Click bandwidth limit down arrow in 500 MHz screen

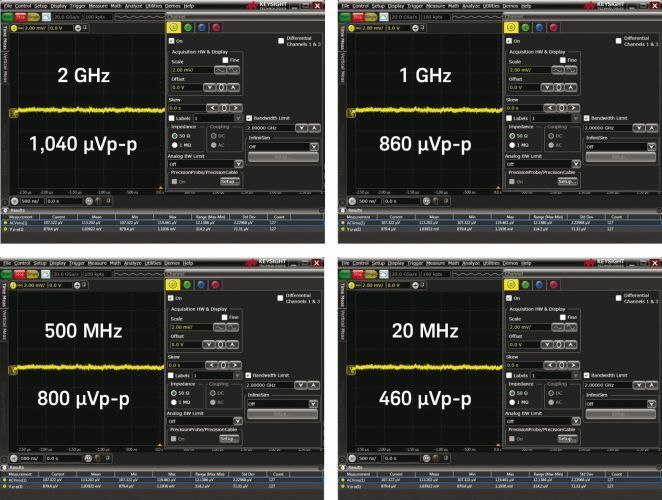click(x=300, y=385)
